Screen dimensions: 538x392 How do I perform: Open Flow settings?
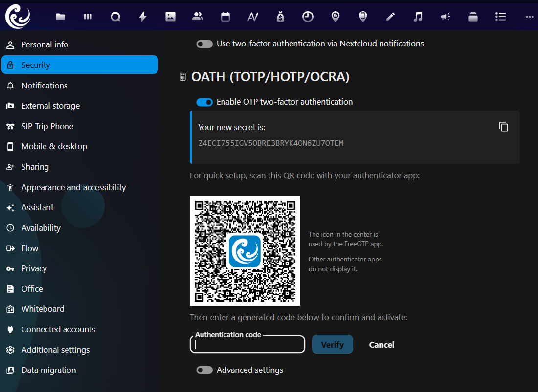80,248
